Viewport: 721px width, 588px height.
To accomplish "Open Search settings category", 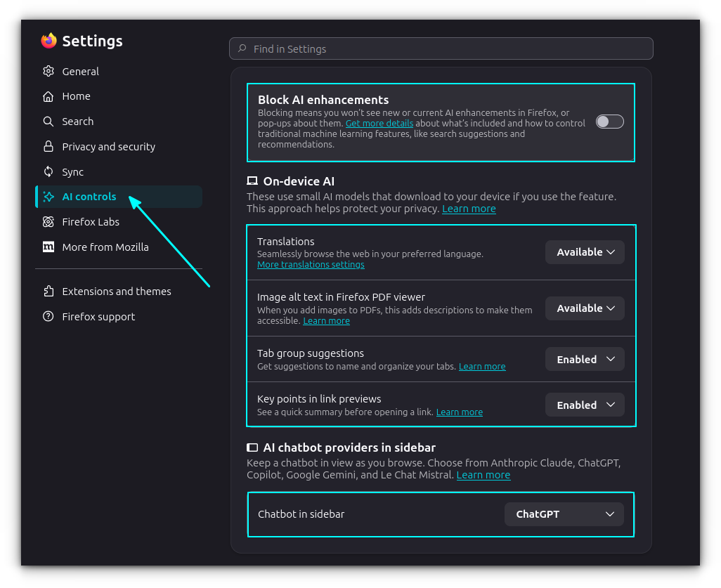I will (x=119, y=122).
